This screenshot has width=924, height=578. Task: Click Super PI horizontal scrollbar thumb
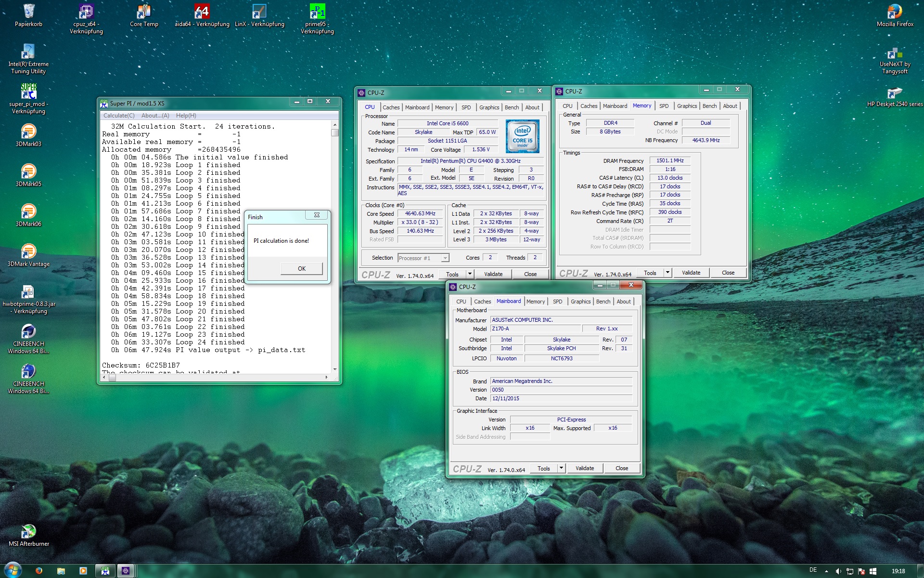coord(112,378)
